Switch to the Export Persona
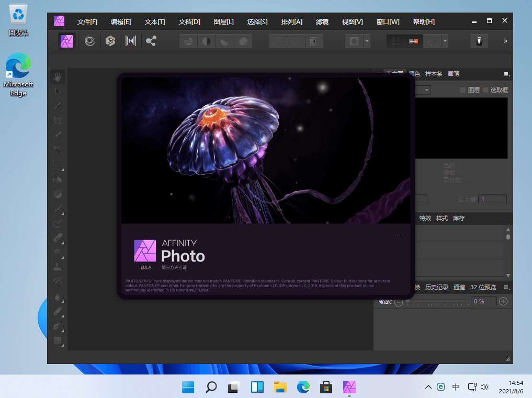 tap(151, 41)
